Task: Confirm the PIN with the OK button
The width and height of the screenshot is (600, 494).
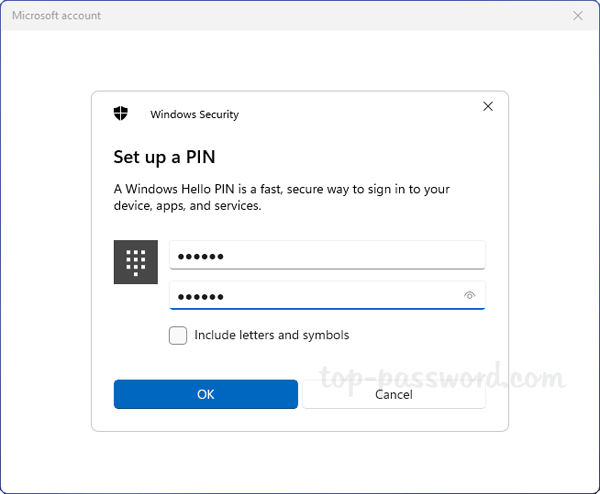Action: 205,394
